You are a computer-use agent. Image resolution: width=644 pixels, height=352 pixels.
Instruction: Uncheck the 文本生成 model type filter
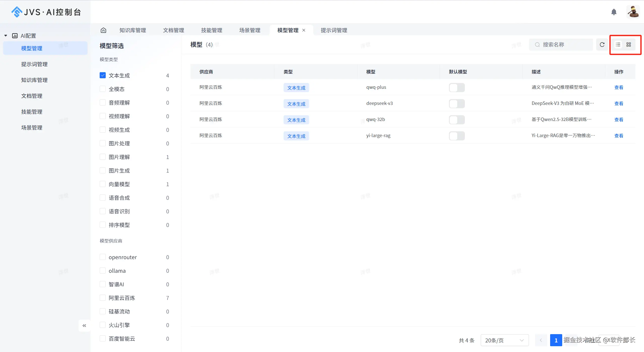(103, 75)
